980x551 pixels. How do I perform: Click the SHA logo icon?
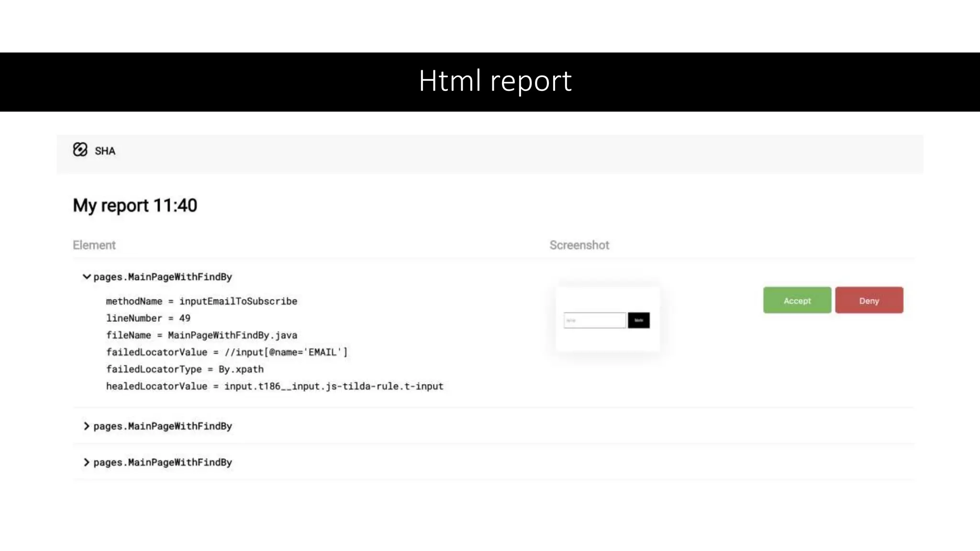(x=80, y=150)
